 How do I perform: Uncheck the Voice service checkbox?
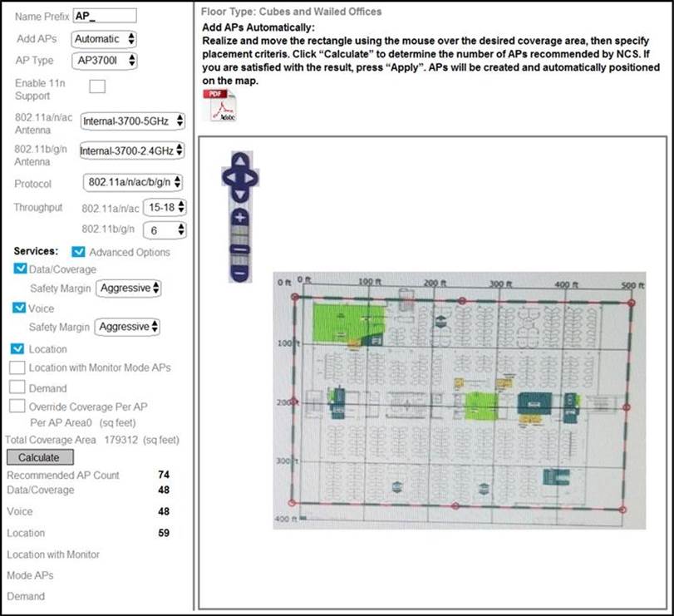(x=20, y=307)
